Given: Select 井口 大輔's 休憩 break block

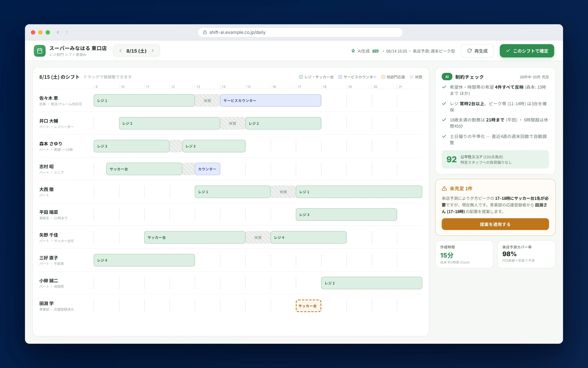Looking at the screenshot, I should [232, 123].
